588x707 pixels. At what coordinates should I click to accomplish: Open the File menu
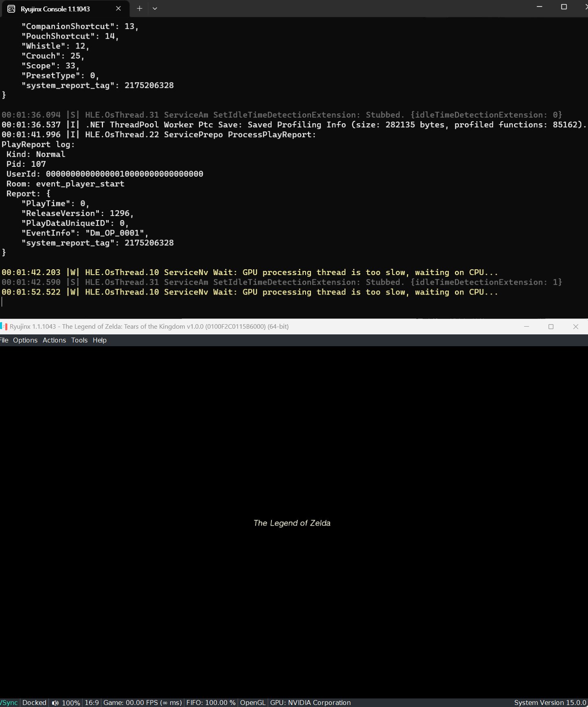[x=4, y=340]
